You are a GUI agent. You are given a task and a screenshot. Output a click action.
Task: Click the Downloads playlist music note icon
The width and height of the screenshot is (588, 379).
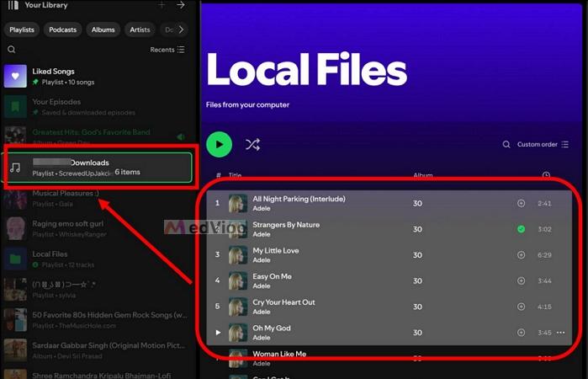point(15,168)
